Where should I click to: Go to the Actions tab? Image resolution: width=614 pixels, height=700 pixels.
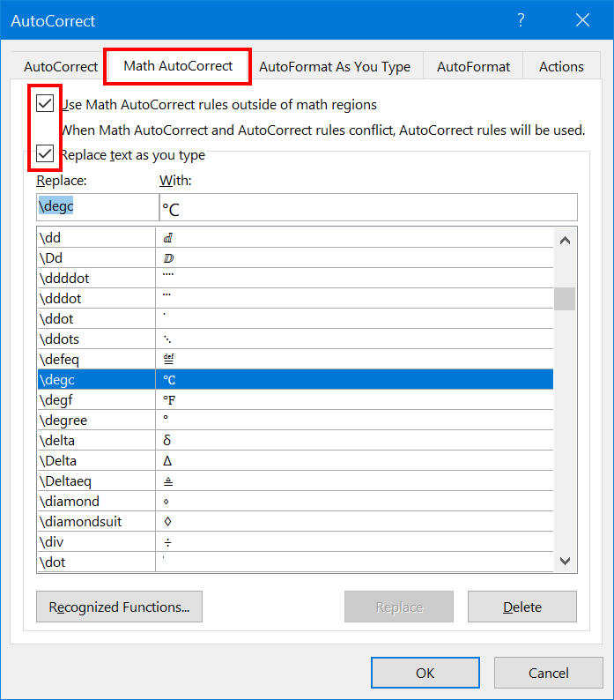561,66
